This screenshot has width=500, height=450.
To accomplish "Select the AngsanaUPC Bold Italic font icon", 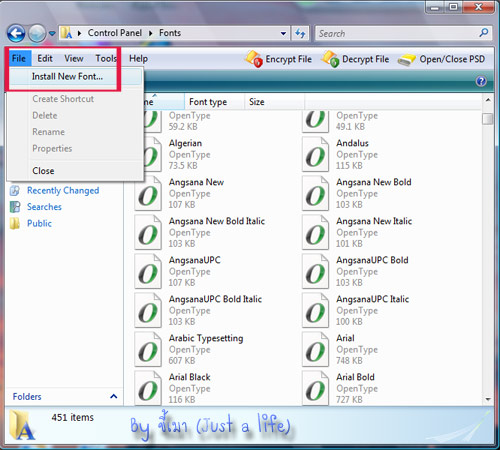I will [148, 310].
